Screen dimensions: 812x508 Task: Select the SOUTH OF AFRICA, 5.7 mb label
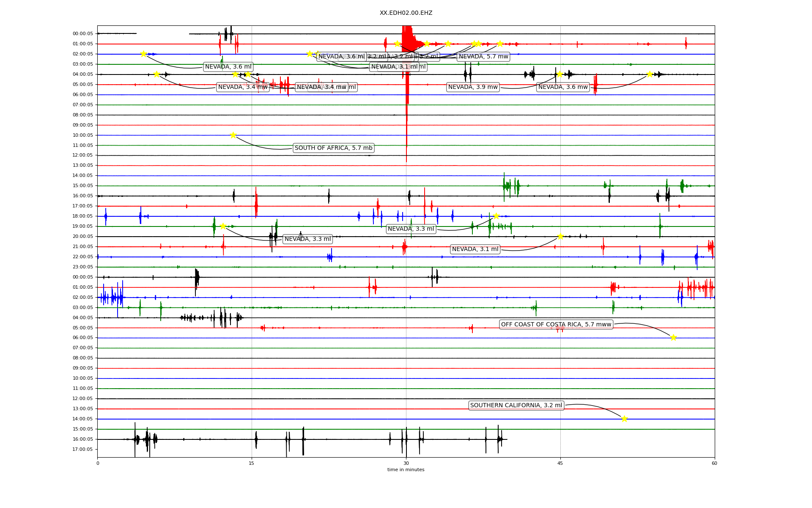333,148
